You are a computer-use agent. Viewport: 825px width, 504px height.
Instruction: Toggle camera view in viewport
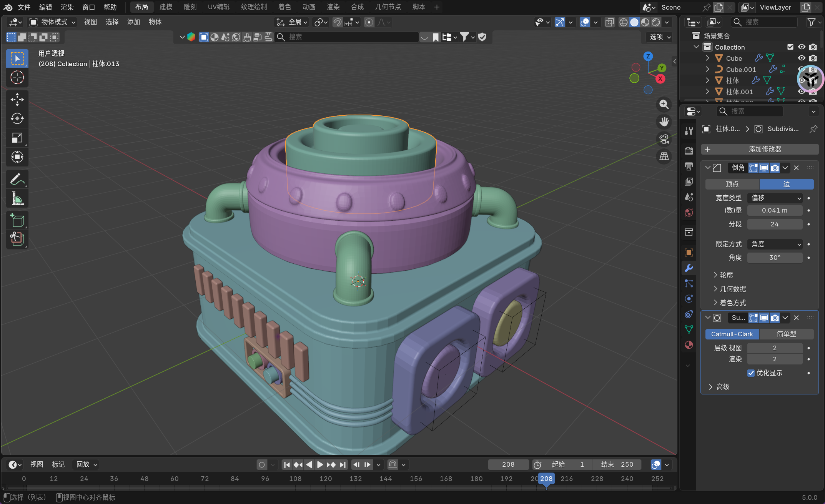(x=664, y=139)
